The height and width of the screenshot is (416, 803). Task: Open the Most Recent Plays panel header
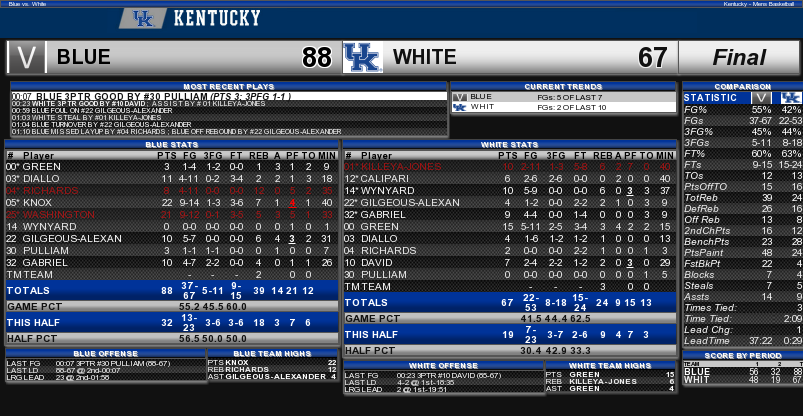click(229, 87)
